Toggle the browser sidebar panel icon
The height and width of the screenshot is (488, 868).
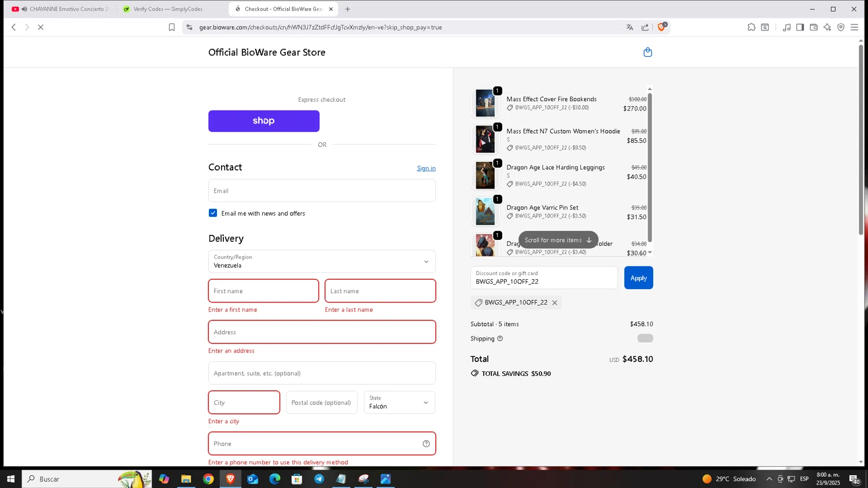[800, 27]
